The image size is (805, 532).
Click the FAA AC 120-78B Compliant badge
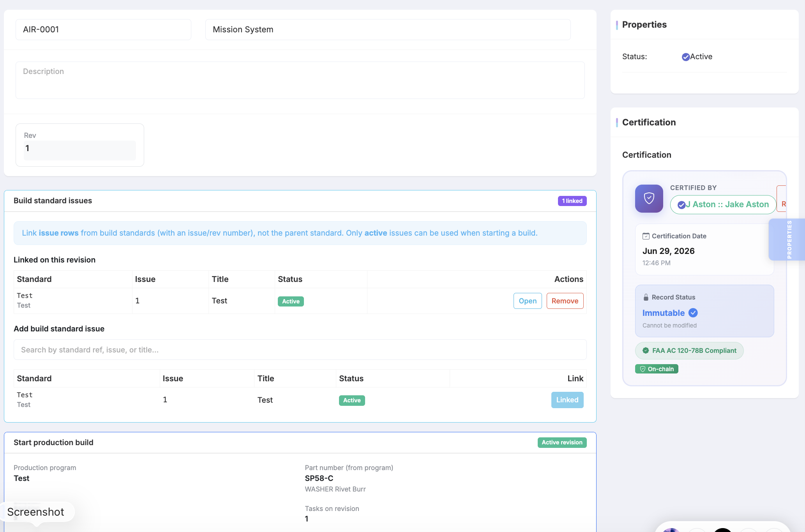click(x=689, y=351)
